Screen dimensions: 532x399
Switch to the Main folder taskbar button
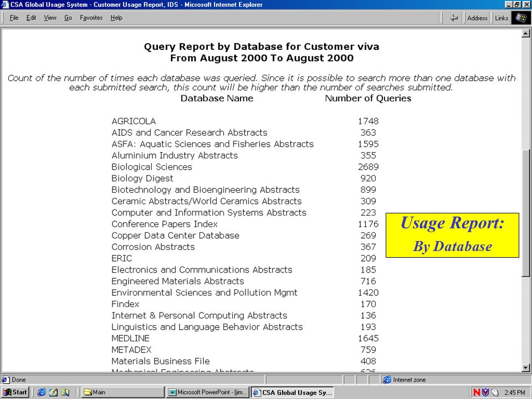tap(122, 392)
